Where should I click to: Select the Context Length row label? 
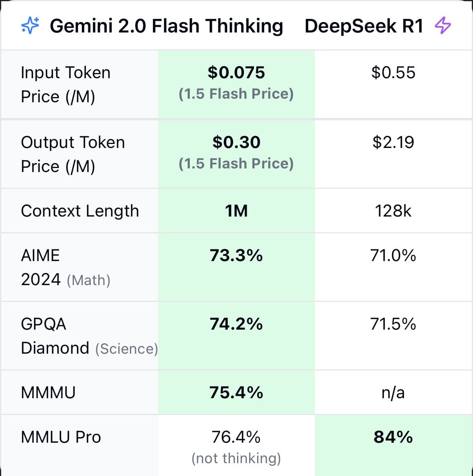(x=80, y=211)
